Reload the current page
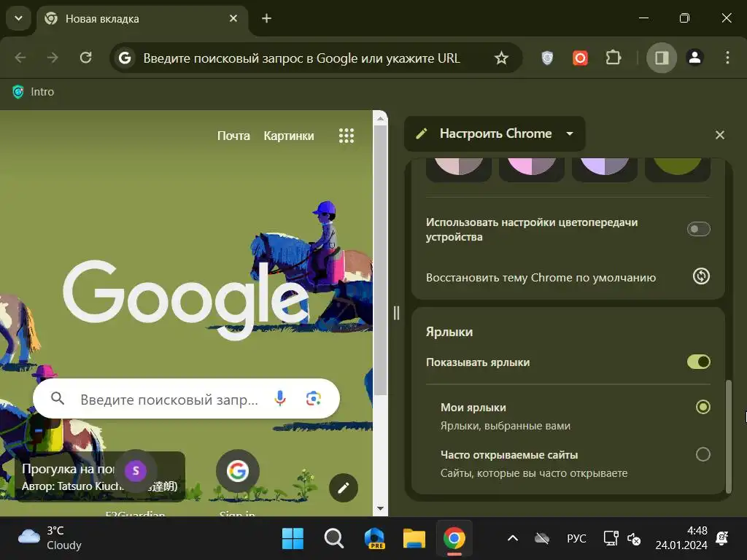 pos(86,58)
